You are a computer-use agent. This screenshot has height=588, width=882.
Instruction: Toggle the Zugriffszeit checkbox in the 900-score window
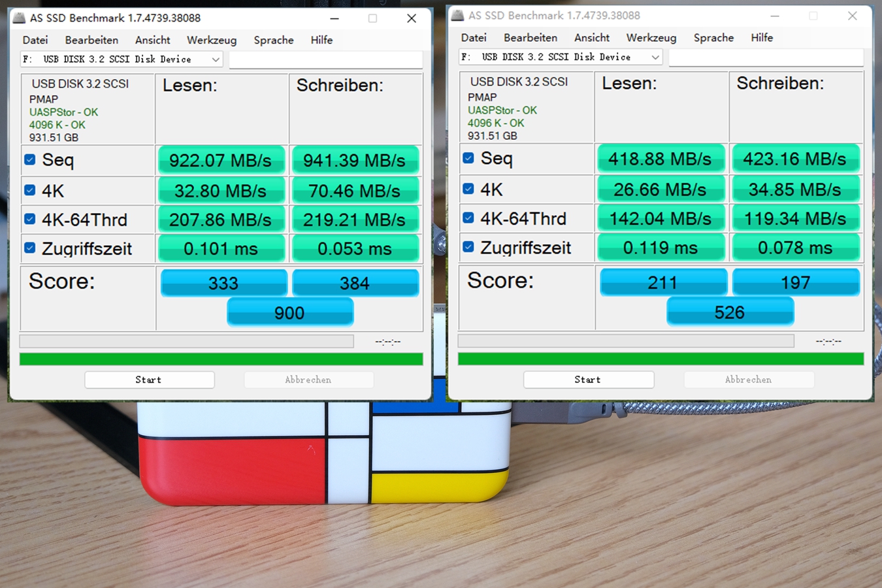point(30,248)
